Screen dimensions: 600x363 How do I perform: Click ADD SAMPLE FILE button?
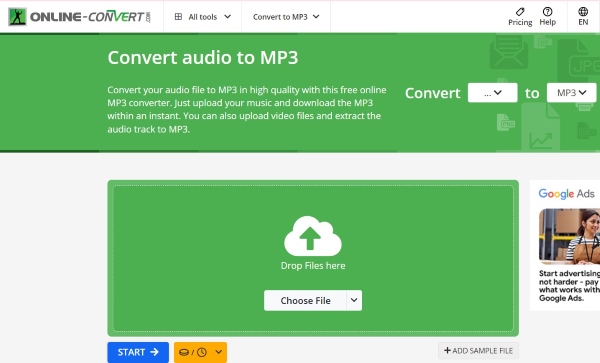[478, 351]
